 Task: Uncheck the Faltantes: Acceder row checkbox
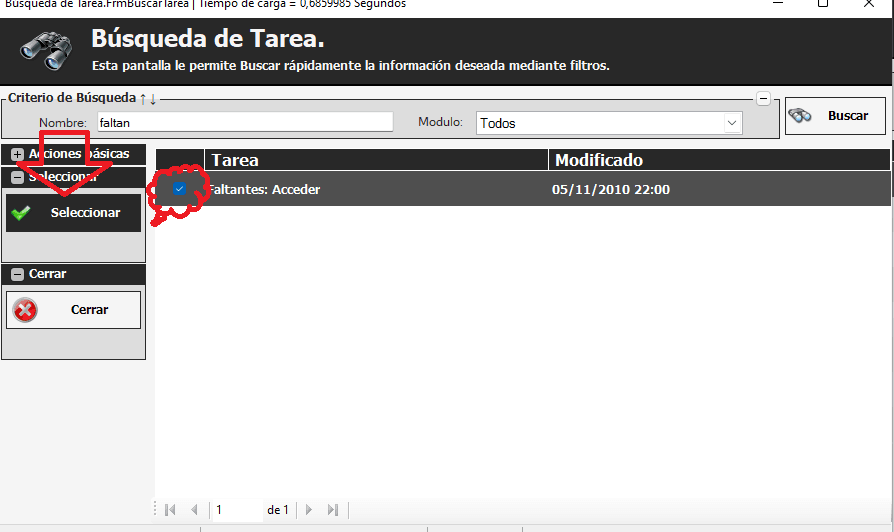(x=179, y=189)
